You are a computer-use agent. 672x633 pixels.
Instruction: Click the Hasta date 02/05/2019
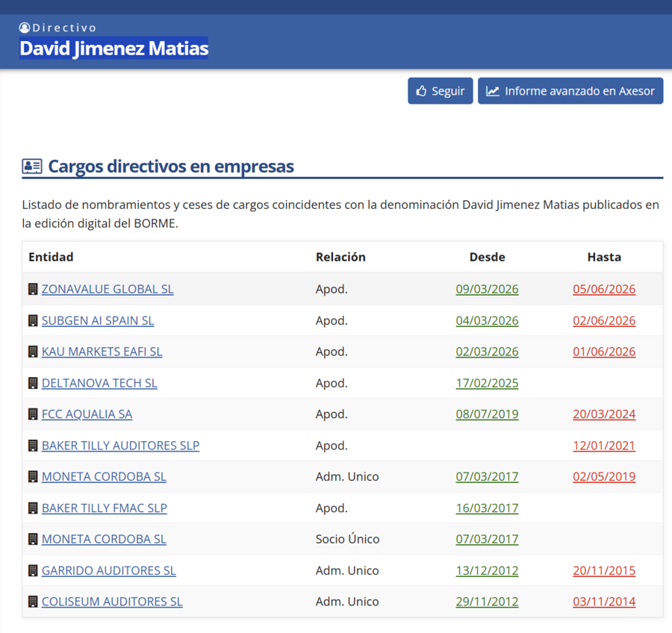[604, 477]
